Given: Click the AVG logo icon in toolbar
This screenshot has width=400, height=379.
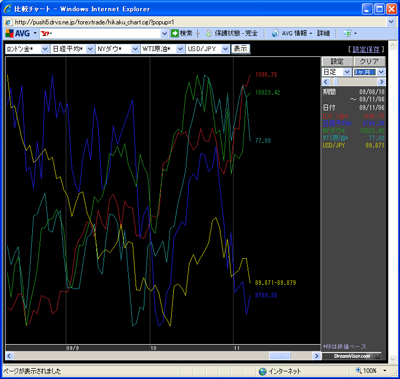Looking at the screenshot, I should (x=10, y=33).
